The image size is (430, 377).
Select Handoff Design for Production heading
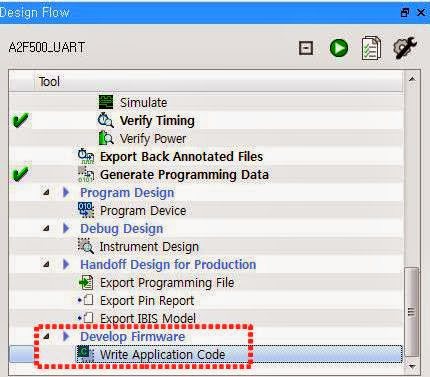(168, 264)
